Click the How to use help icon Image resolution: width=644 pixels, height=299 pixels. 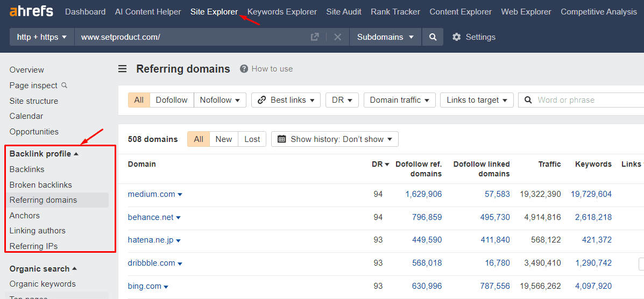click(x=244, y=69)
